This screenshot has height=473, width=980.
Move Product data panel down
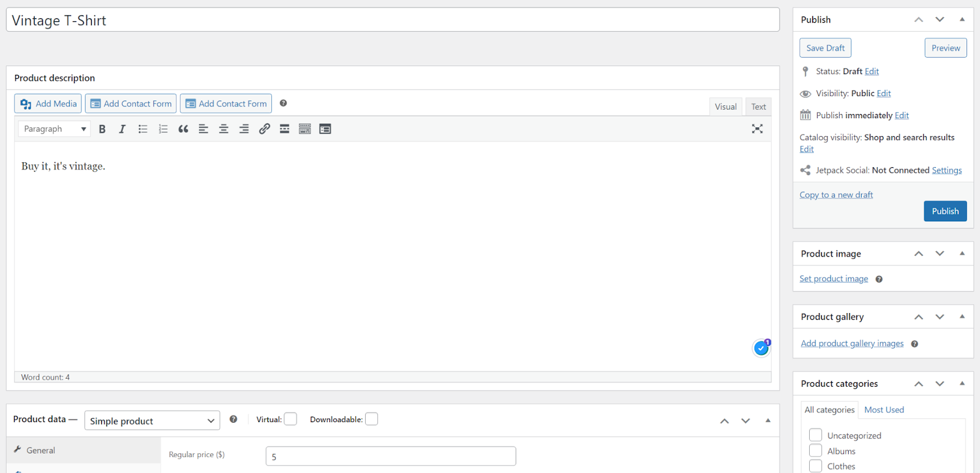(x=745, y=420)
